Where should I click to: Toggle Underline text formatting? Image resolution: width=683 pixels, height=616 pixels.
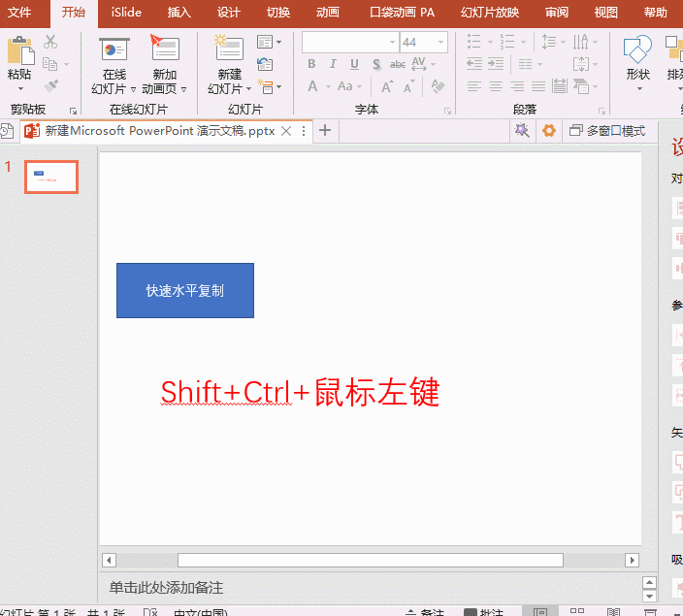(x=354, y=64)
